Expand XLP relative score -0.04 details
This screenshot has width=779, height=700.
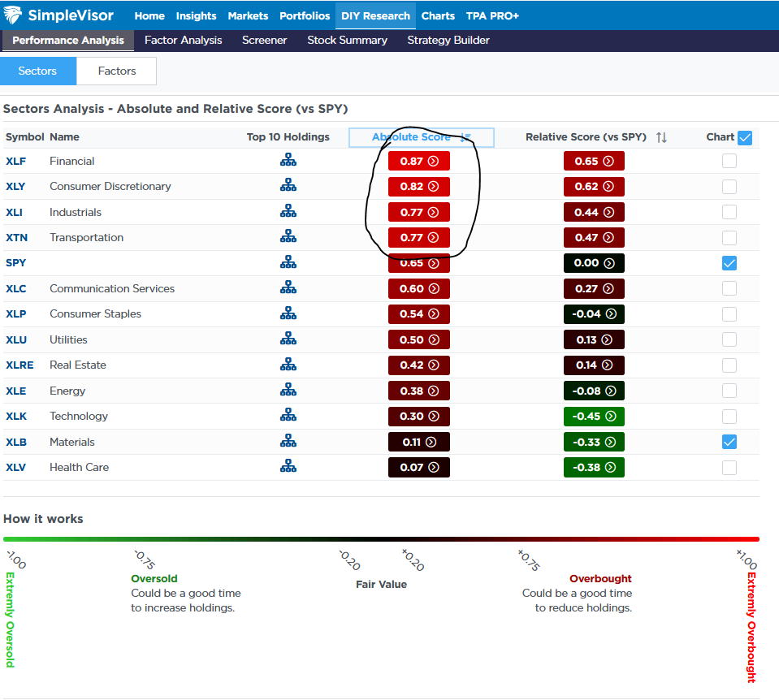pyautogui.click(x=594, y=314)
